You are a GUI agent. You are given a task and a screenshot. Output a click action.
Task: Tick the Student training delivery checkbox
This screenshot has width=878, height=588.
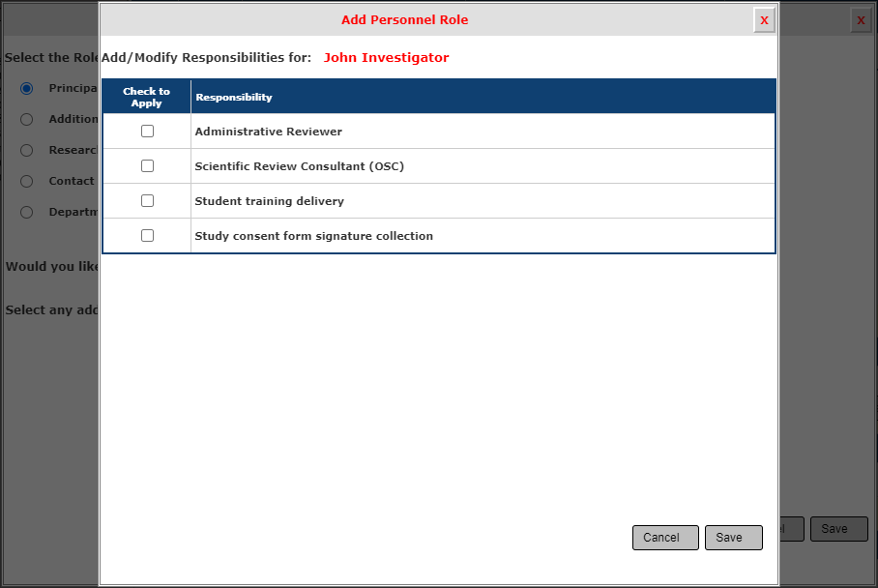(x=147, y=200)
